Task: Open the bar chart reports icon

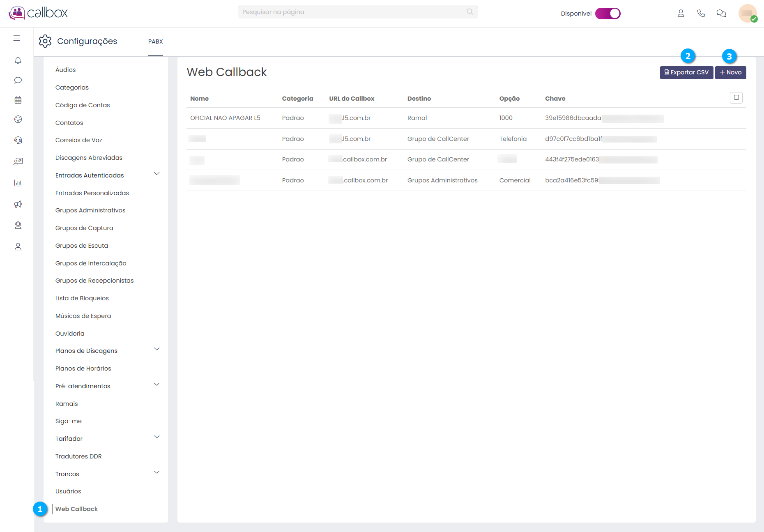Action: (18, 183)
